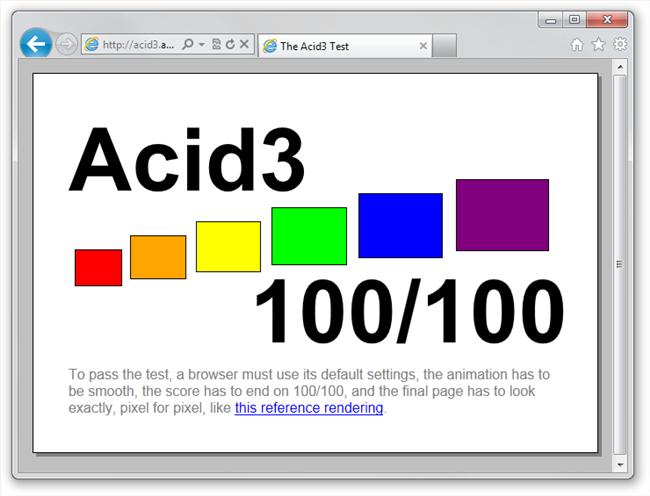This screenshot has height=496, width=650.
Task: Click the IE page icon in address bar
Action: click(92, 44)
